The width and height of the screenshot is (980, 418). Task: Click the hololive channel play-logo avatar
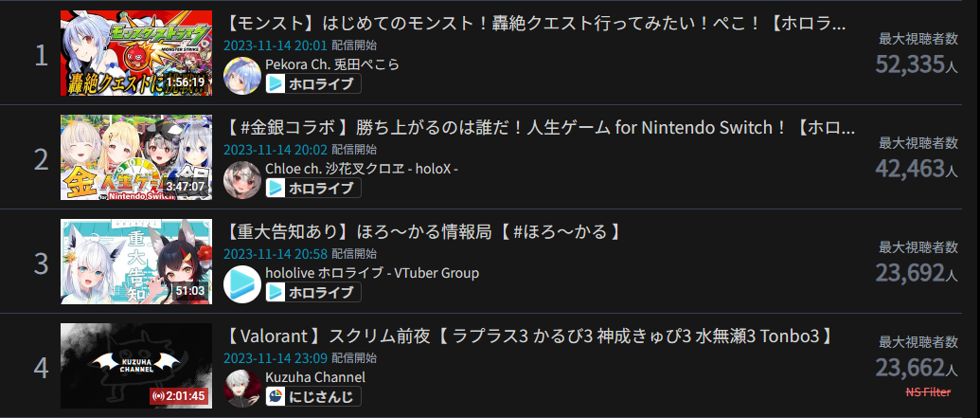click(x=241, y=283)
